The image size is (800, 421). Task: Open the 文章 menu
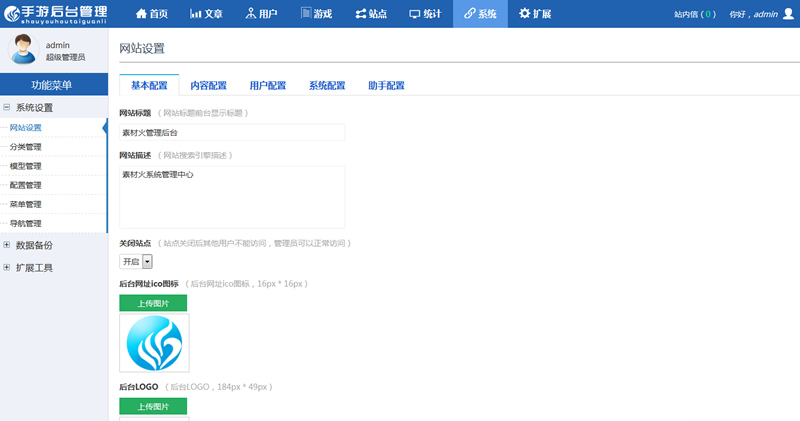point(207,14)
